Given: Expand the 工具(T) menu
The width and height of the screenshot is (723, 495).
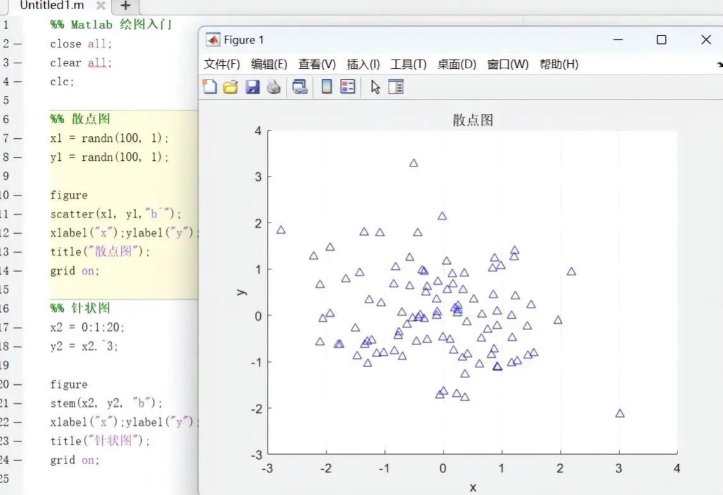Looking at the screenshot, I should point(408,64).
